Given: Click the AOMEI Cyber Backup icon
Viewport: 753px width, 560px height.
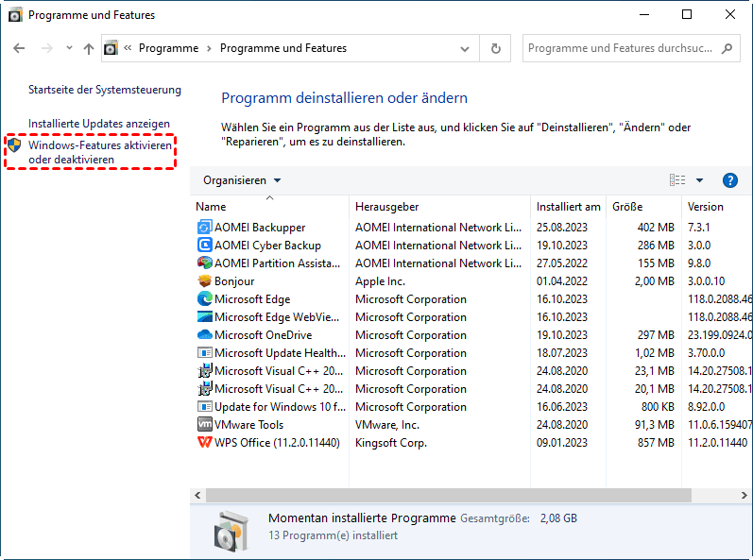Looking at the screenshot, I should 205,246.
